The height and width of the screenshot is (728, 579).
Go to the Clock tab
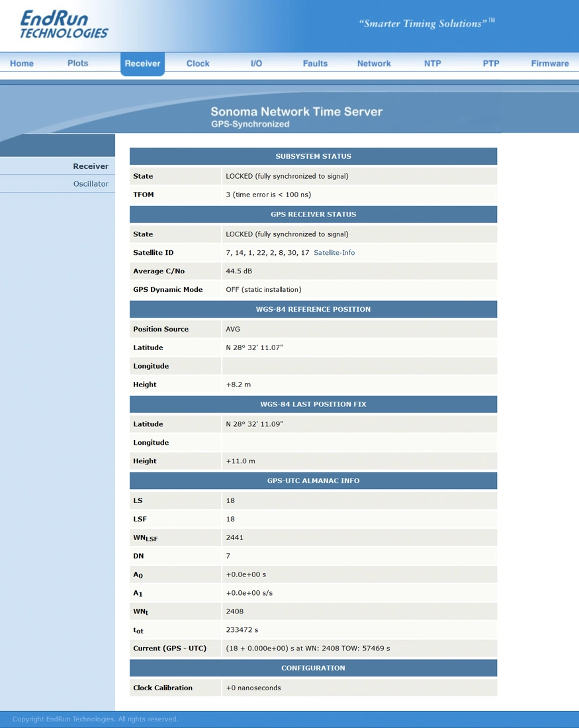coord(198,64)
